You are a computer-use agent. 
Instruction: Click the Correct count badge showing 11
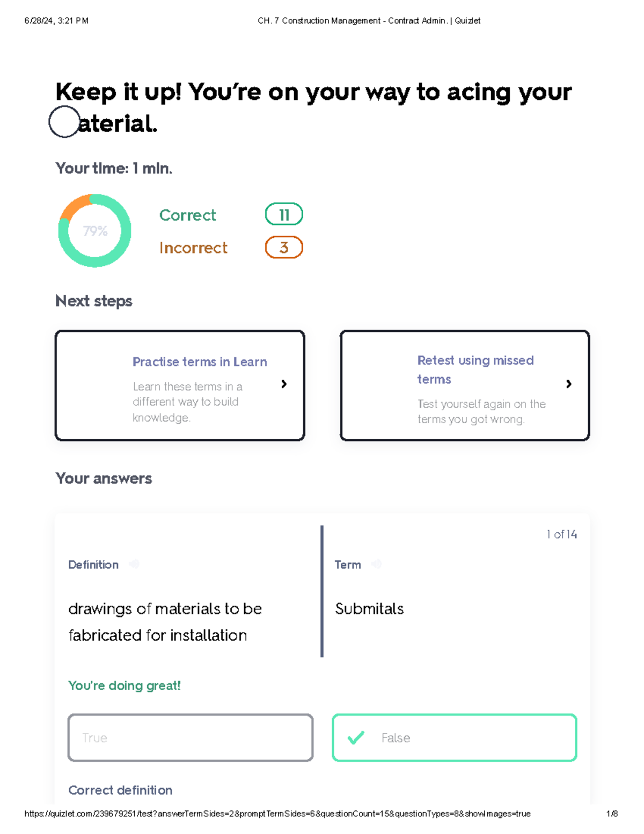(284, 215)
